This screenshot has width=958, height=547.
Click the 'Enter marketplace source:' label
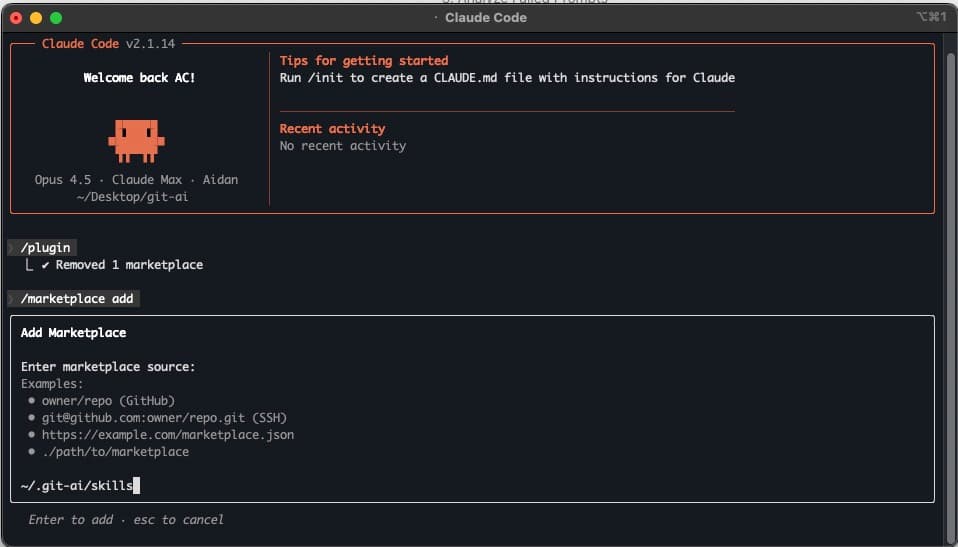(x=108, y=367)
